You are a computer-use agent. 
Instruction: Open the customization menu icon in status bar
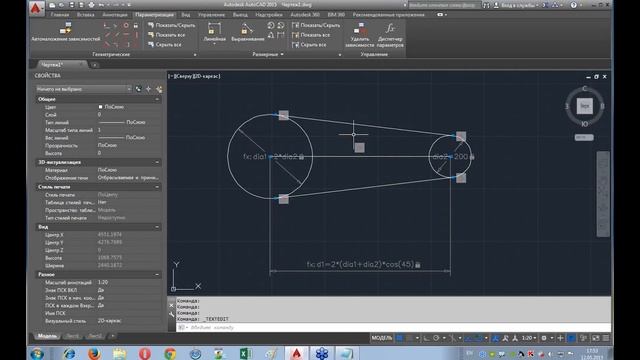pos(606,338)
